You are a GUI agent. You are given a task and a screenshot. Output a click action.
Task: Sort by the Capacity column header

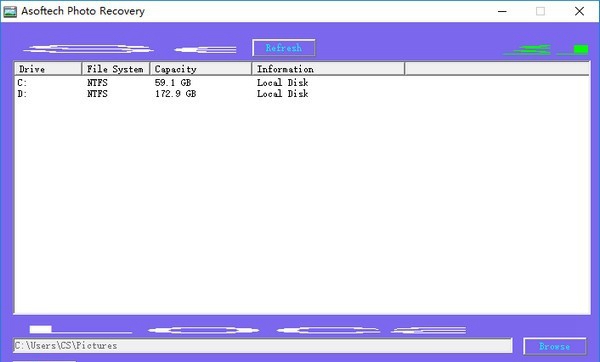click(x=201, y=69)
